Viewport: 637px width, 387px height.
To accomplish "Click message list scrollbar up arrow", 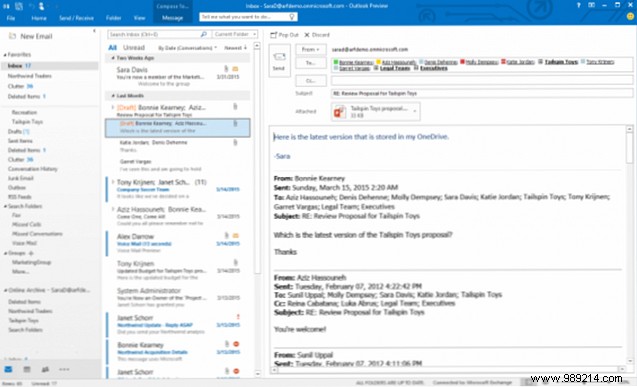I will (x=257, y=46).
